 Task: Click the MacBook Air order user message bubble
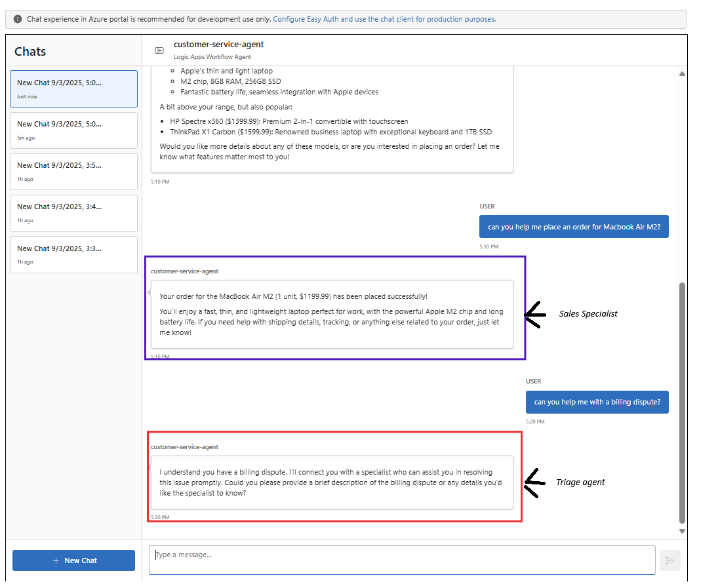click(x=574, y=226)
